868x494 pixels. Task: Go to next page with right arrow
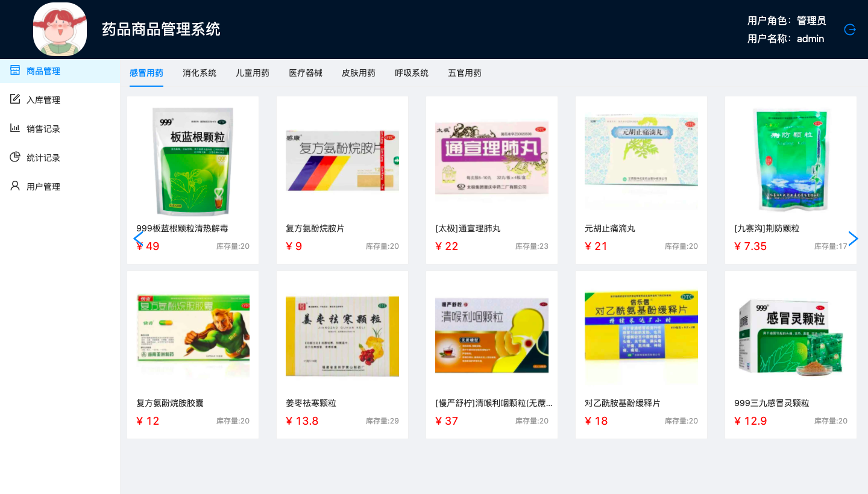(x=853, y=239)
